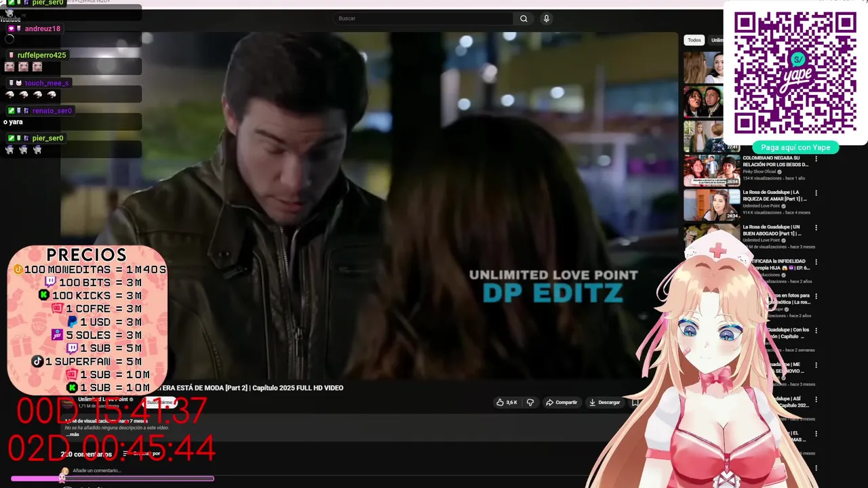Image resolution: width=868 pixels, height=488 pixels.
Task: Open options for 'Guadalupe | ME' video
Action: (816, 365)
